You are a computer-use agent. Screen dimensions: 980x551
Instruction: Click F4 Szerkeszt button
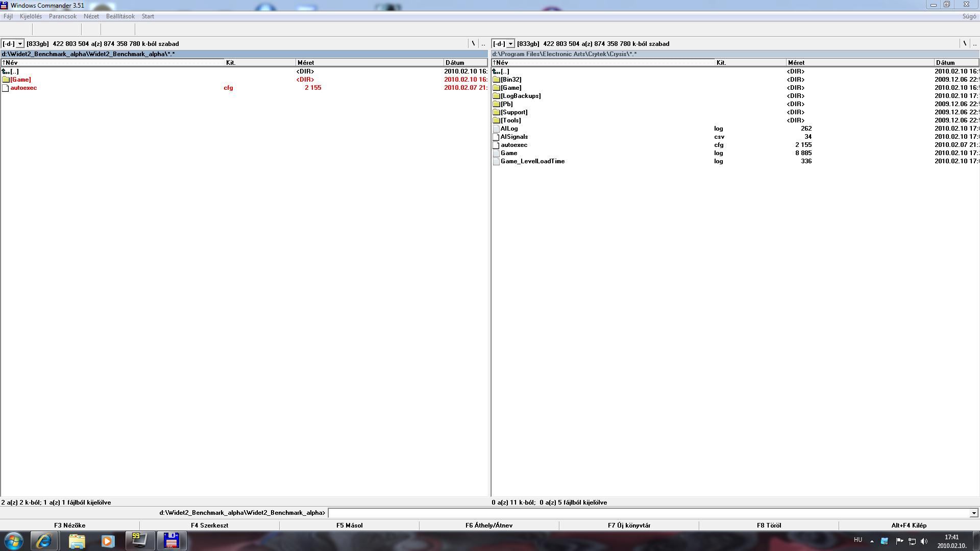pos(210,525)
